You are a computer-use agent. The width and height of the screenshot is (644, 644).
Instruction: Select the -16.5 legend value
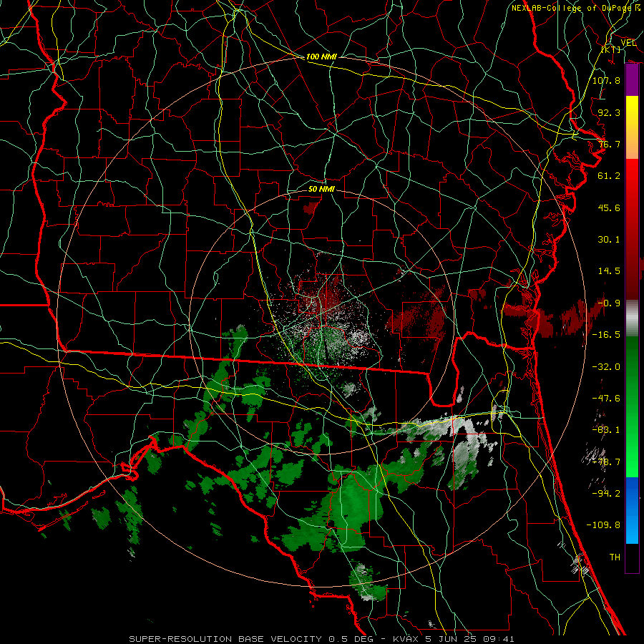[606, 335]
